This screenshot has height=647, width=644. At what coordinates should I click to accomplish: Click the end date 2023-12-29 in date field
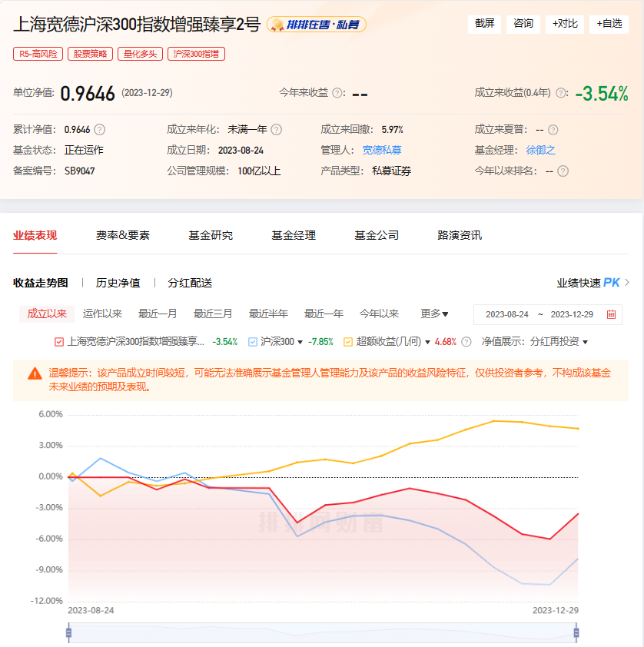[x=572, y=314]
